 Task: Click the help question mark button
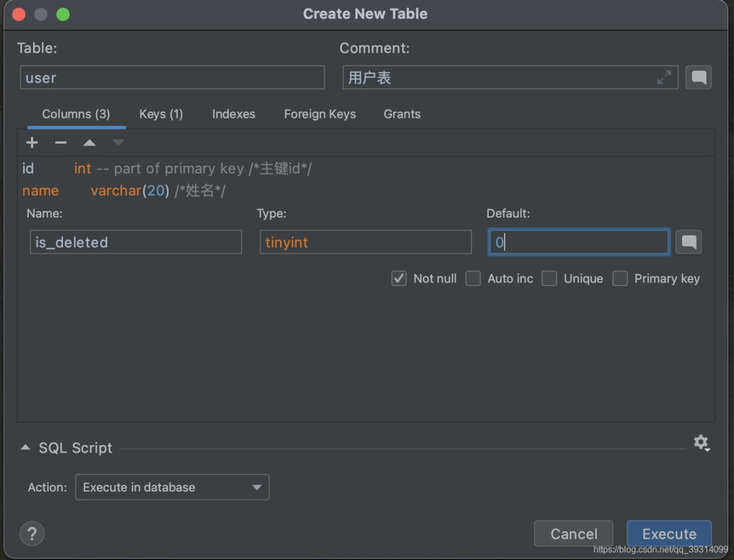click(32, 533)
